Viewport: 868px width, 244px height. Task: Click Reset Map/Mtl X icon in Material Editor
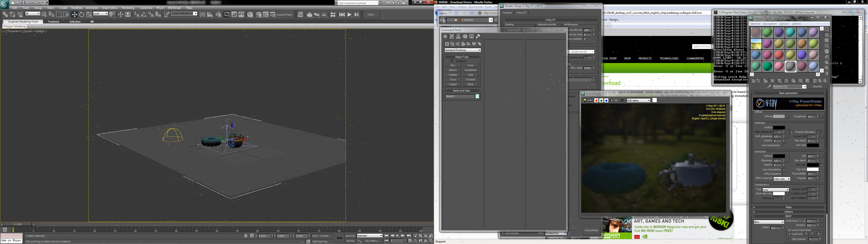pyautogui.click(x=772, y=81)
